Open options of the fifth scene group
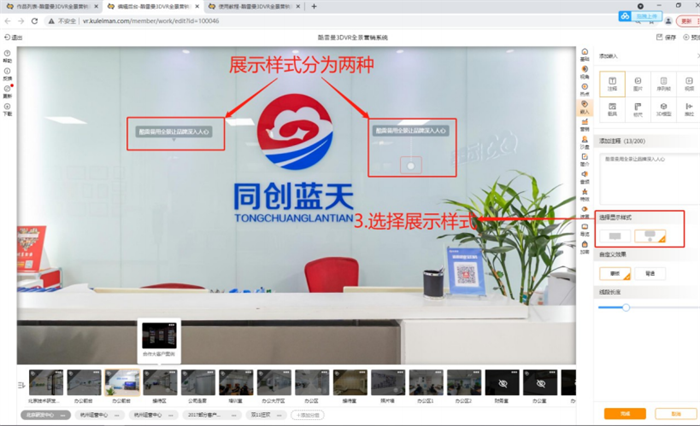 tap(279, 415)
